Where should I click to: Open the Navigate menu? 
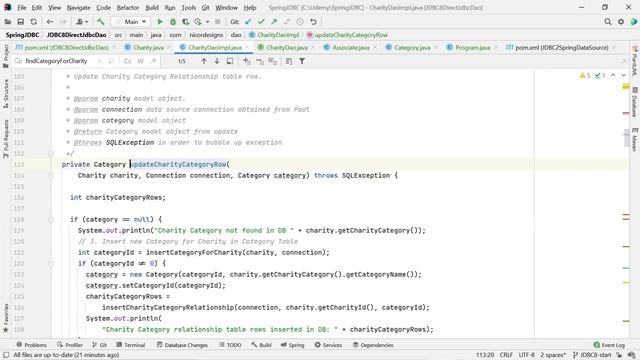pos(78,8)
